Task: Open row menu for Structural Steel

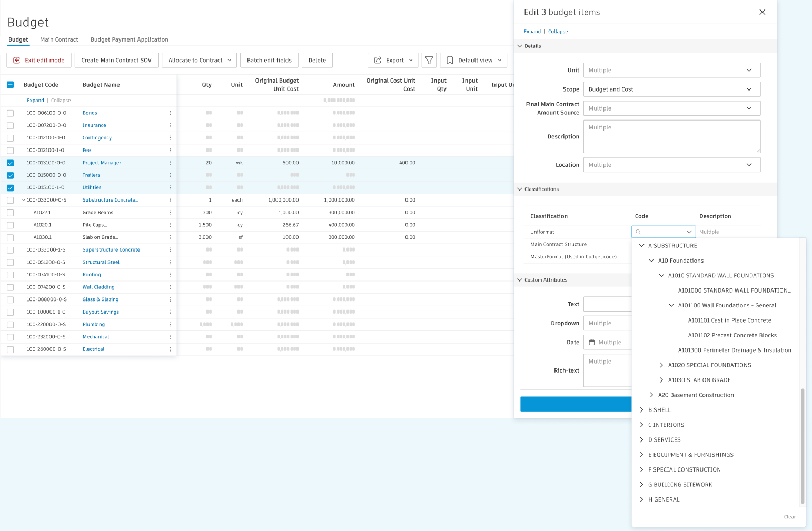Action: (x=170, y=262)
